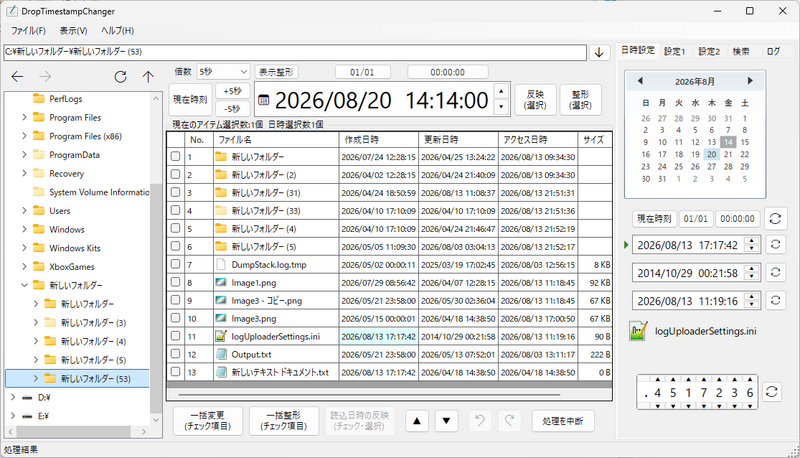Viewport: 800px width, 458px height.
Task: Click the 処理を中断 button
Action: (x=563, y=421)
